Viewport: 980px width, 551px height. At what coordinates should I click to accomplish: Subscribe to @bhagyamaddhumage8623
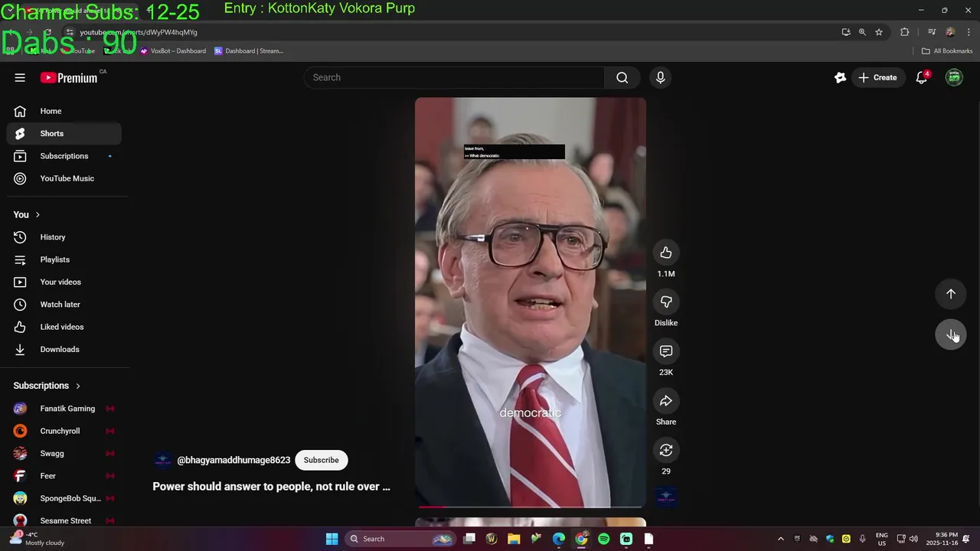click(x=321, y=460)
